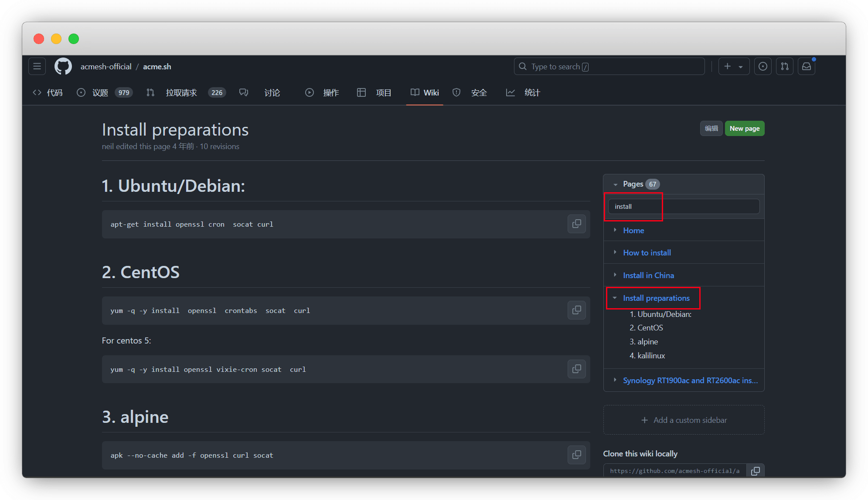Expand the Install in China entry

coord(615,275)
